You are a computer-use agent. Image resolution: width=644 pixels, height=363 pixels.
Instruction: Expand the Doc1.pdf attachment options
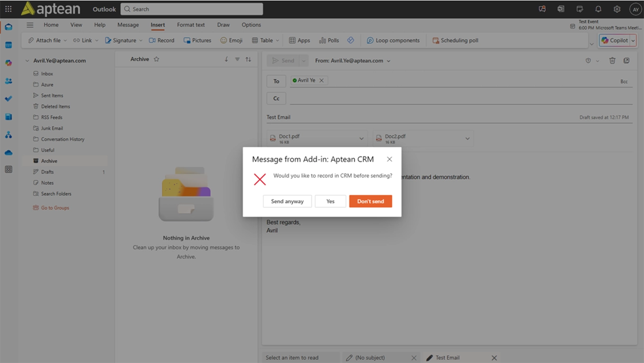tap(361, 138)
